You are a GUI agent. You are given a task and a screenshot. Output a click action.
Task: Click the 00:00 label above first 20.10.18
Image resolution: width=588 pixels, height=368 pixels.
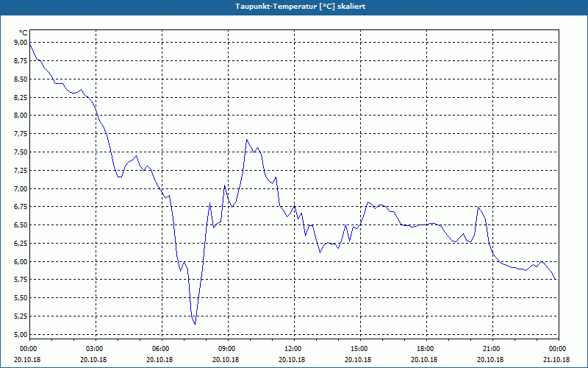(x=29, y=349)
